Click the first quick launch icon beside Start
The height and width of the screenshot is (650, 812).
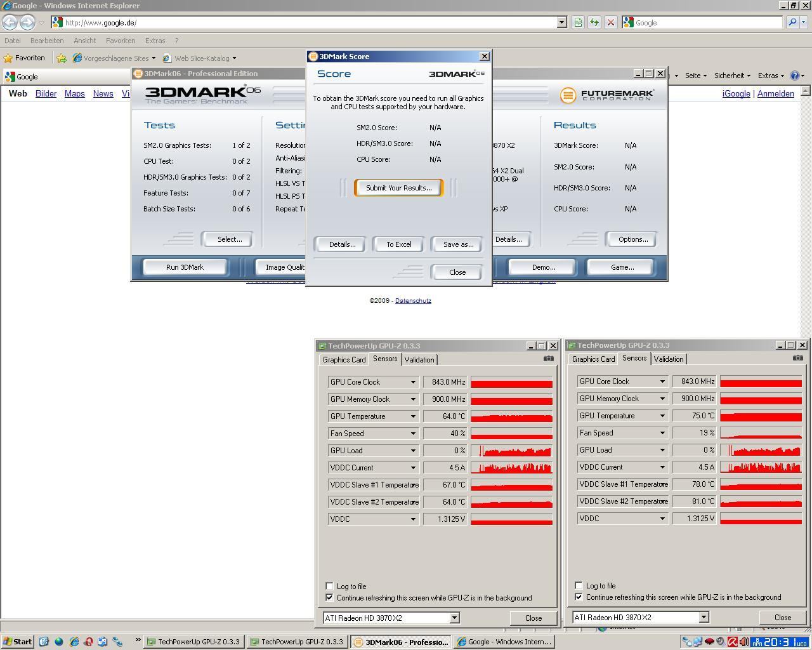click(x=44, y=642)
